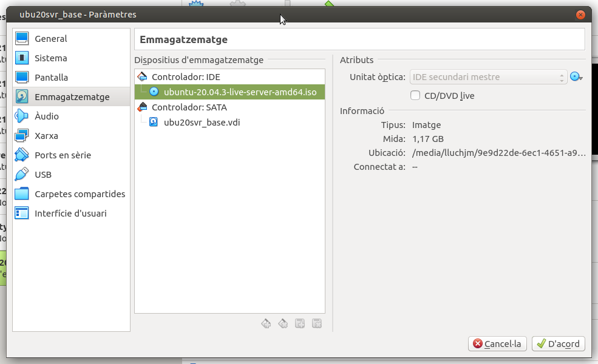Viewport: 598px width, 364px height.
Task: Select the Controlador: SATA tree node
Action: pos(189,107)
